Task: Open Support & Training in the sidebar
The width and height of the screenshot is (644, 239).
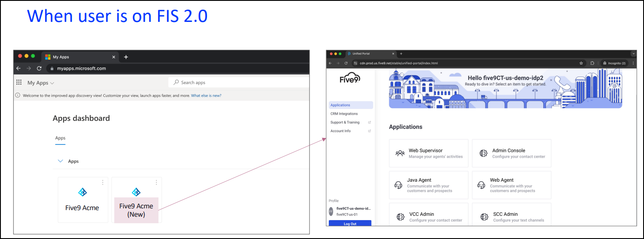Action: pos(345,123)
